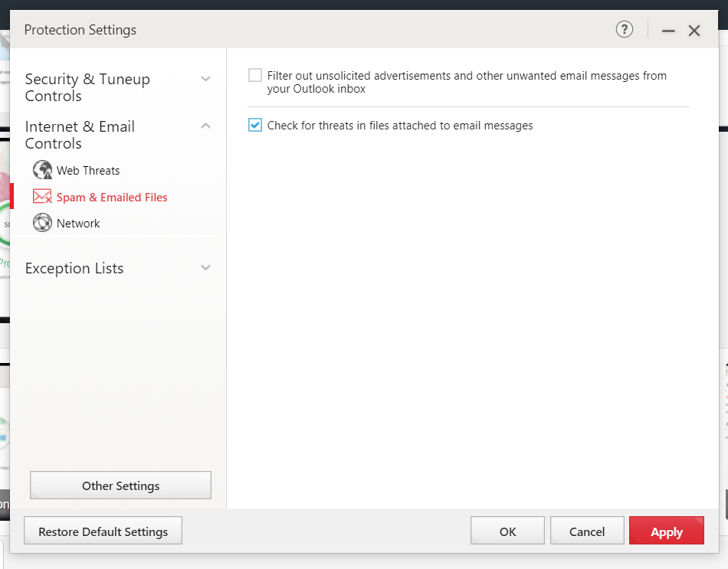Collapse the Internet & Email Controls section
The image size is (728, 569).
click(x=205, y=126)
